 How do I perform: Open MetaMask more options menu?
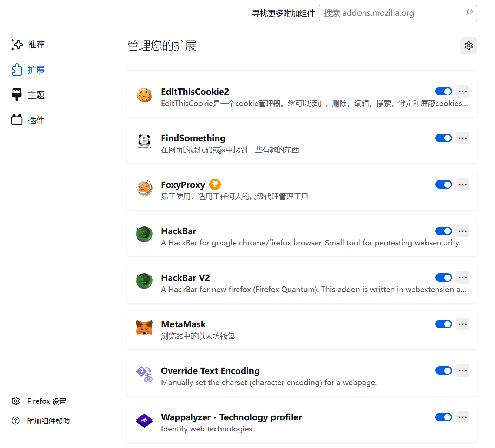coord(463,324)
